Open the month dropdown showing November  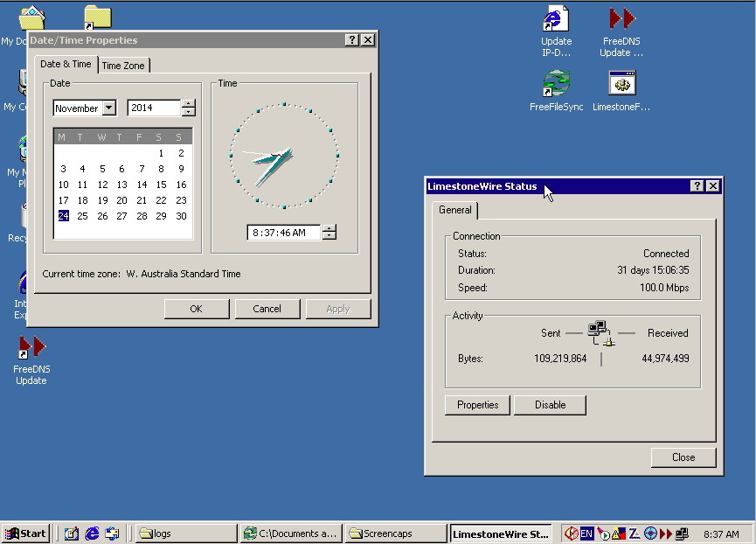point(109,108)
